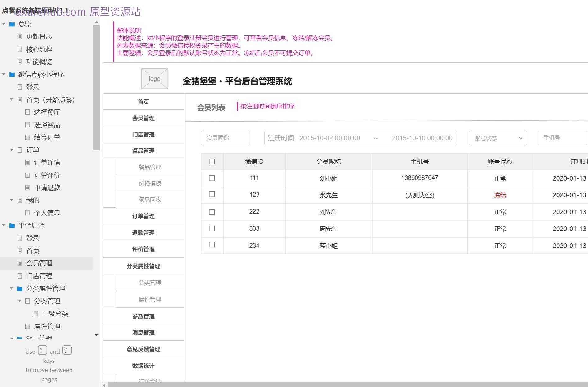Click the page icon beside 个人信息
The height and width of the screenshot is (387, 588).
pyautogui.click(x=28, y=213)
